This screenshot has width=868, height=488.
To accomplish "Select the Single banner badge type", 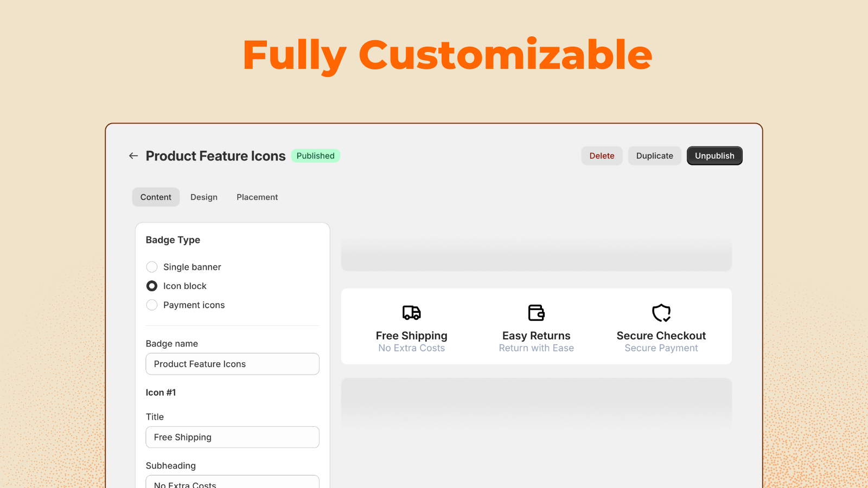I will (152, 267).
